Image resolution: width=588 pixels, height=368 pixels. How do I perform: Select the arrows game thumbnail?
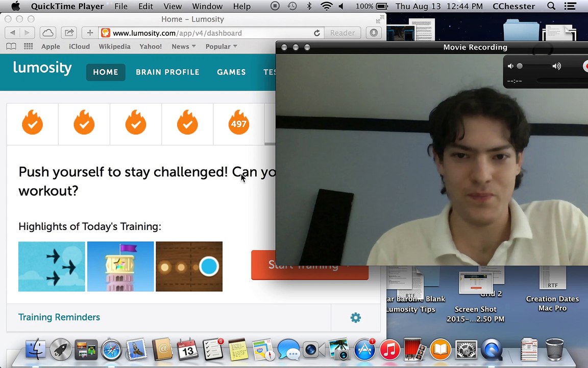tap(52, 266)
